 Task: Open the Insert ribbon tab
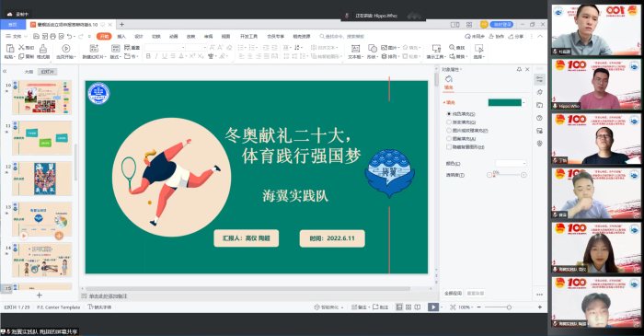121,37
